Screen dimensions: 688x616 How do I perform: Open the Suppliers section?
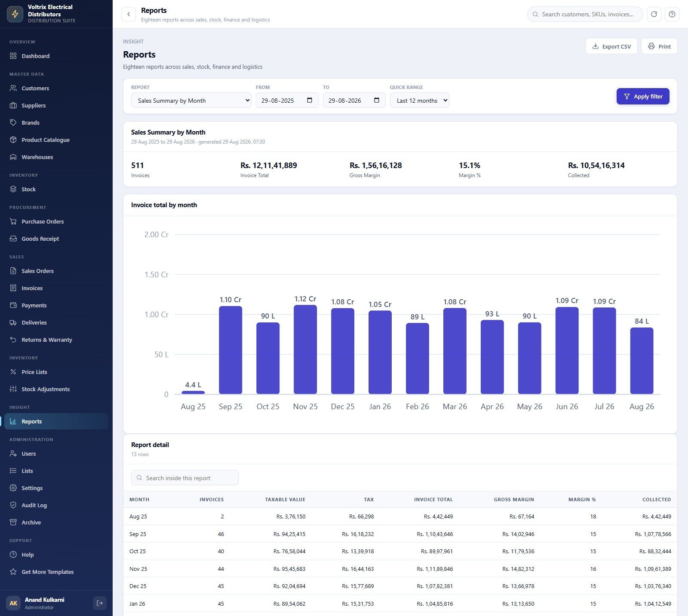coord(56,105)
